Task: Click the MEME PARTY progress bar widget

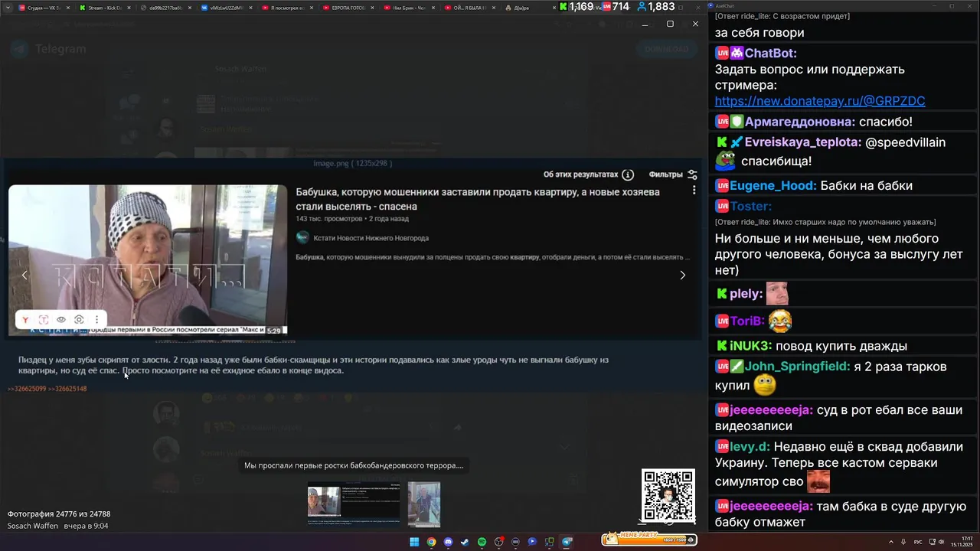Action: pyautogui.click(x=649, y=540)
